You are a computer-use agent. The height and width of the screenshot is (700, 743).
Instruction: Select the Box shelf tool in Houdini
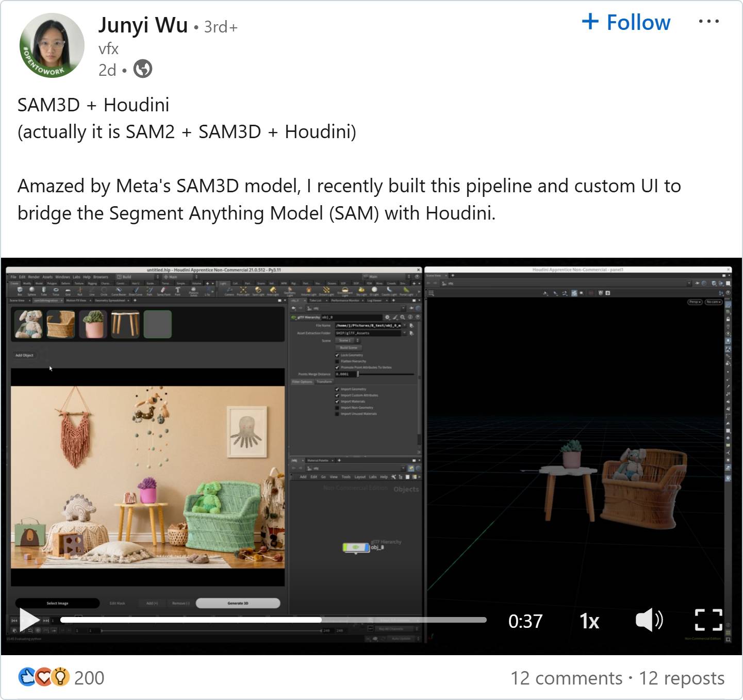pyautogui.click(x=20, y=291)
